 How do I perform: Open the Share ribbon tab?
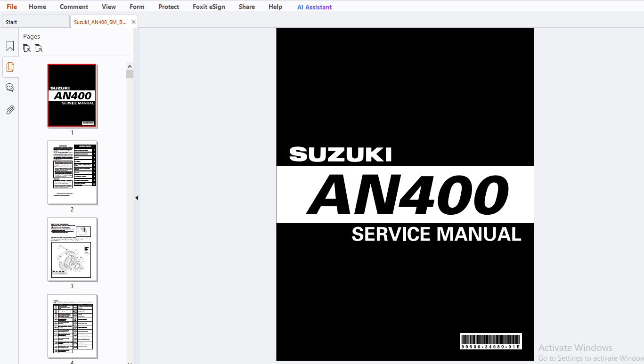(x=247, y=7)
